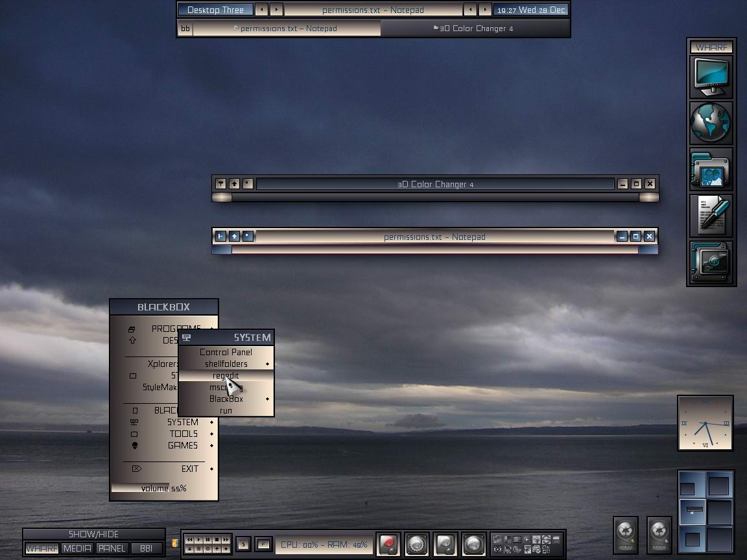Shade the 3D Color Changer window with up arrow
The height and width of the screenshot is (560, 747).
click(234, 184)
